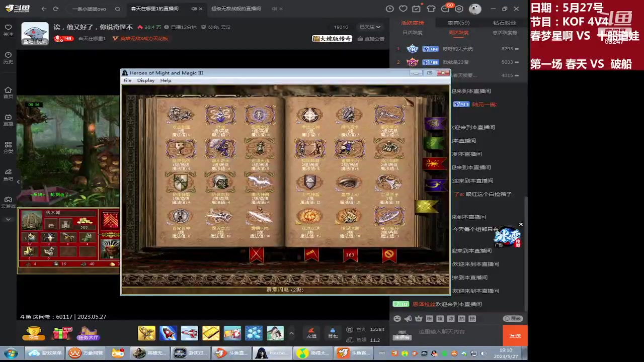
Task: Choose the Haste spell at the book's top left
Action: pos(181,115)
